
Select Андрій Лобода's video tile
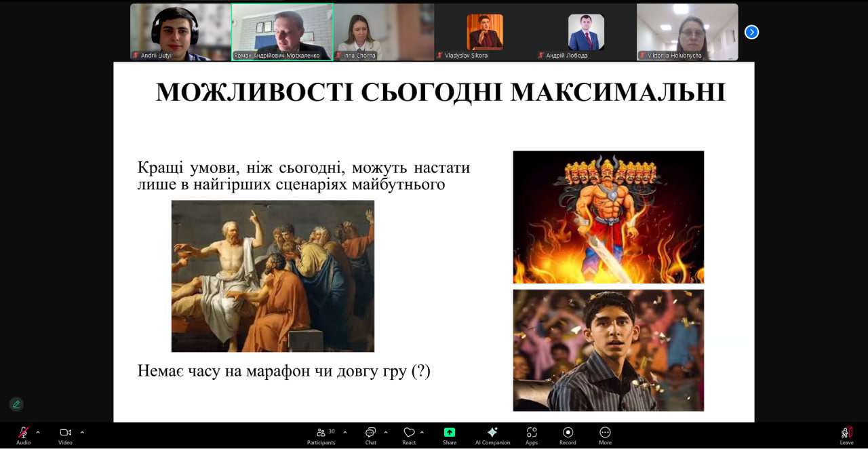point(586,32)
